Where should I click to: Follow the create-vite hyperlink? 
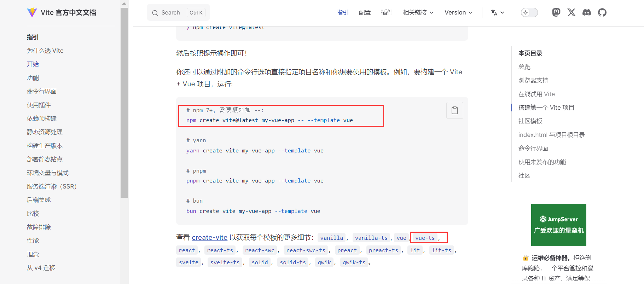coord(210,237)
